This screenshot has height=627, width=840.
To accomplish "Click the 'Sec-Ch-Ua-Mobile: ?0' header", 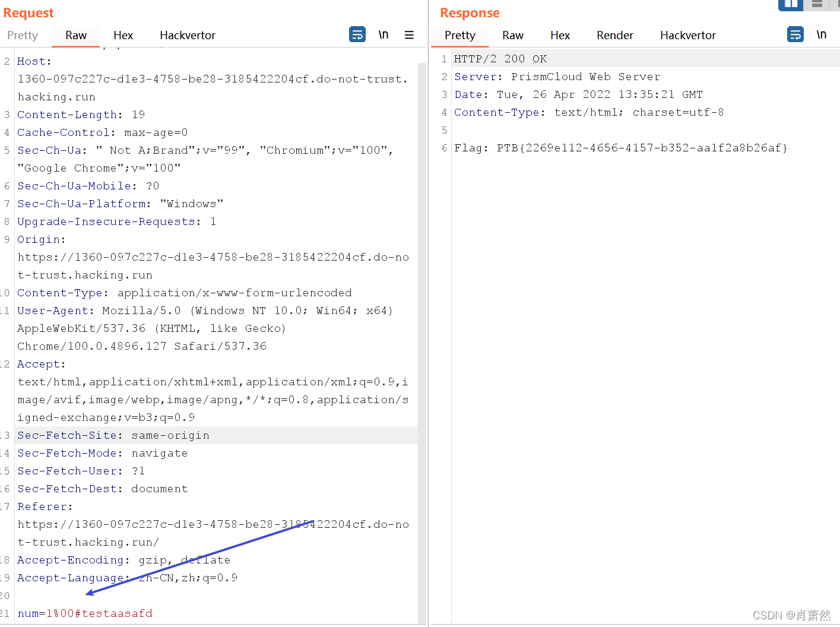I will [x=88, y=186].
